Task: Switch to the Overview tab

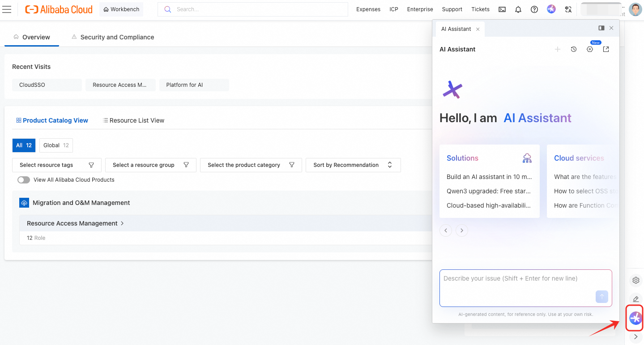Action: 32,37
